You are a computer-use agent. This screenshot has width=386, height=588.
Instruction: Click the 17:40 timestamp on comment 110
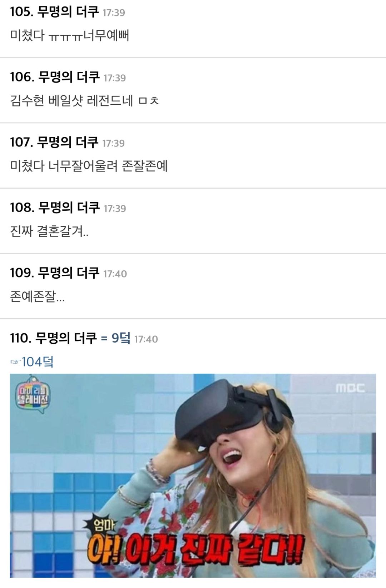point(146,339)
